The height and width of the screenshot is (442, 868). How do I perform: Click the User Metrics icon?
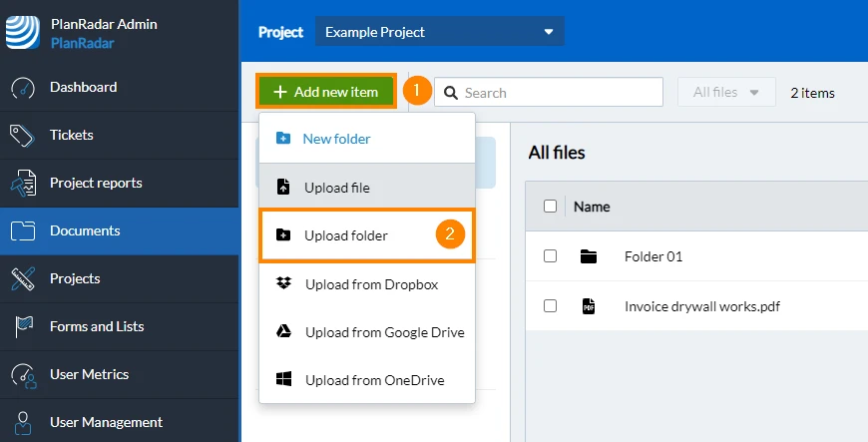pos(23,375)
